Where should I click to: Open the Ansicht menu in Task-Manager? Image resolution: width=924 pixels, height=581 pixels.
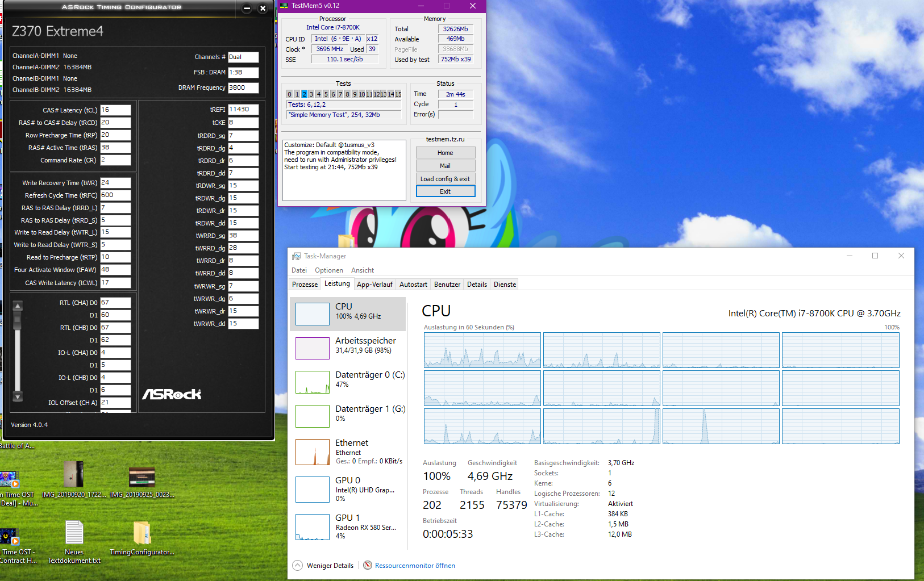[363, 270]
